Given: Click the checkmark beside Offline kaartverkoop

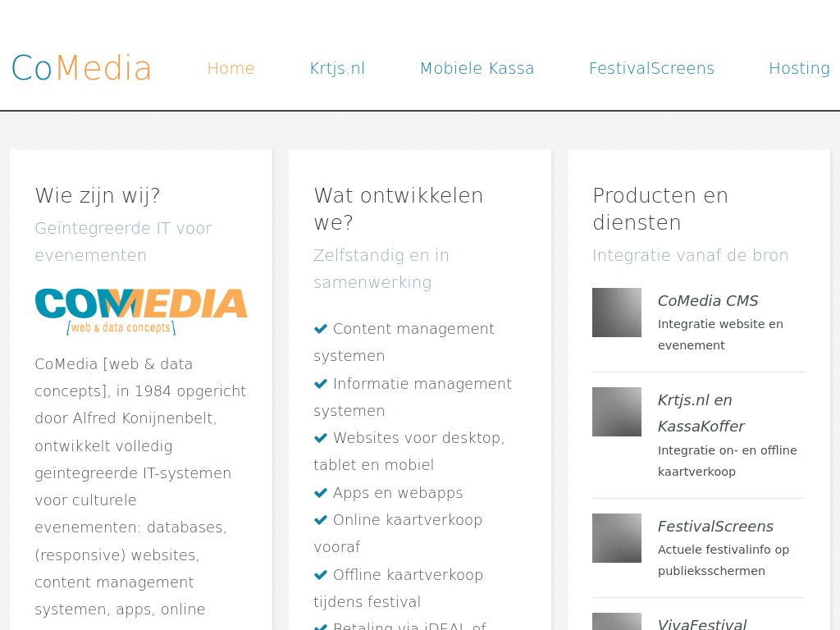Looking at the screenshot, I should pyautogui.click(x=321, y=575).
